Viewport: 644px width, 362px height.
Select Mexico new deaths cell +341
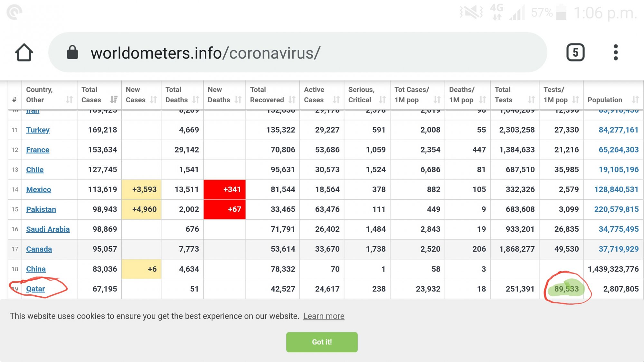point(224,190)
